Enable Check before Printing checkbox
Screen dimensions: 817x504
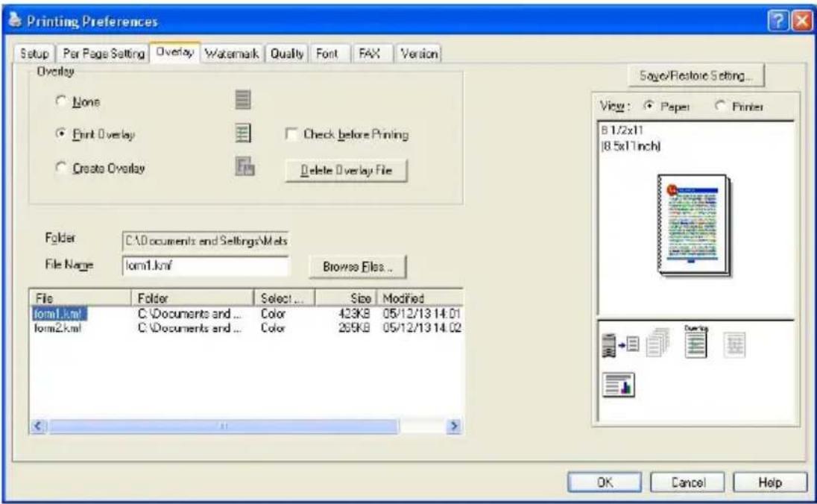pos(291,134)
